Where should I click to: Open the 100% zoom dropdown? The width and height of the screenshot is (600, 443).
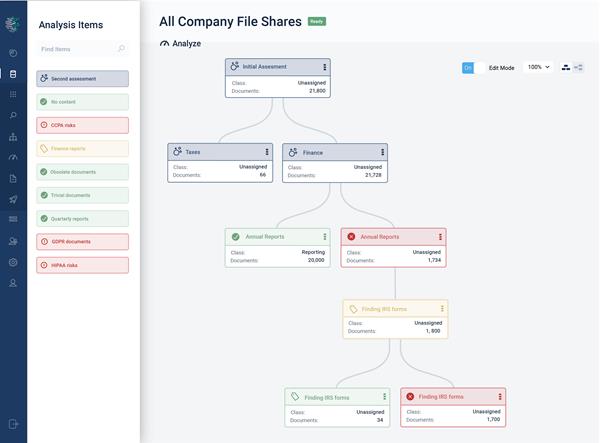(x=538, y=68)
